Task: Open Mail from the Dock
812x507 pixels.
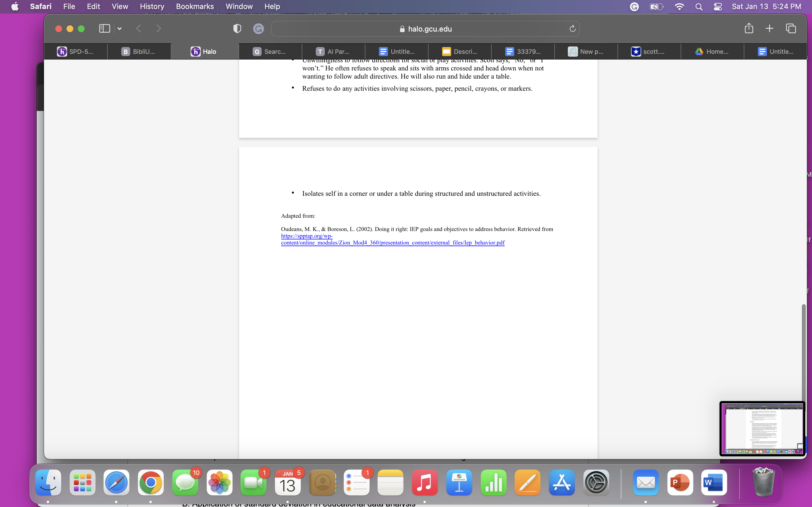Action: coord(646,482)
